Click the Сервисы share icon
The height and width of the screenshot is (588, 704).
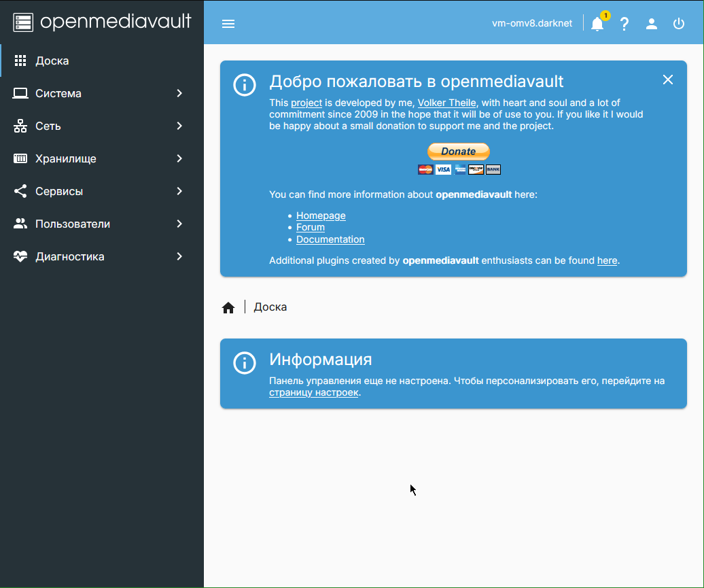point(20,192)
